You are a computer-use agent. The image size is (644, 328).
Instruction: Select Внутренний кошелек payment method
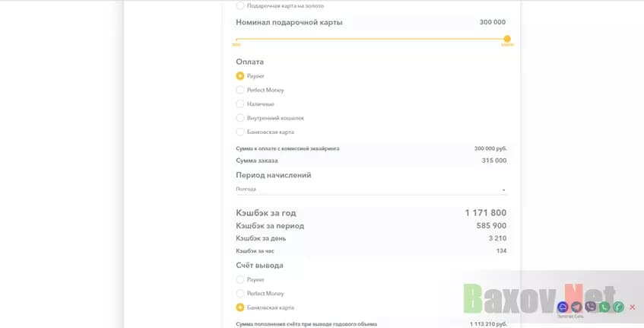(240, 118)
